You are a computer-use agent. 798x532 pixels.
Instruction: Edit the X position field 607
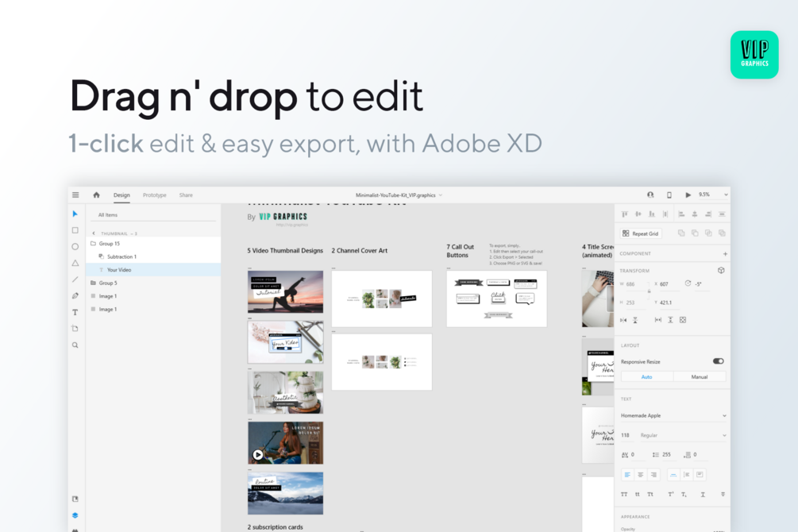point(669,284)
